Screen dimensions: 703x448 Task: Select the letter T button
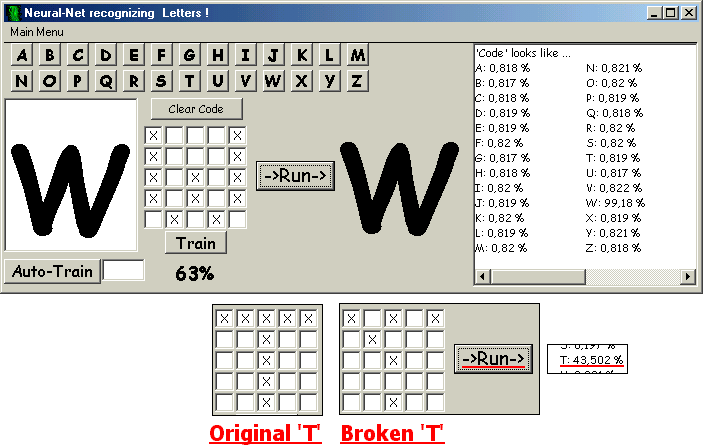[x=190, y=81]
